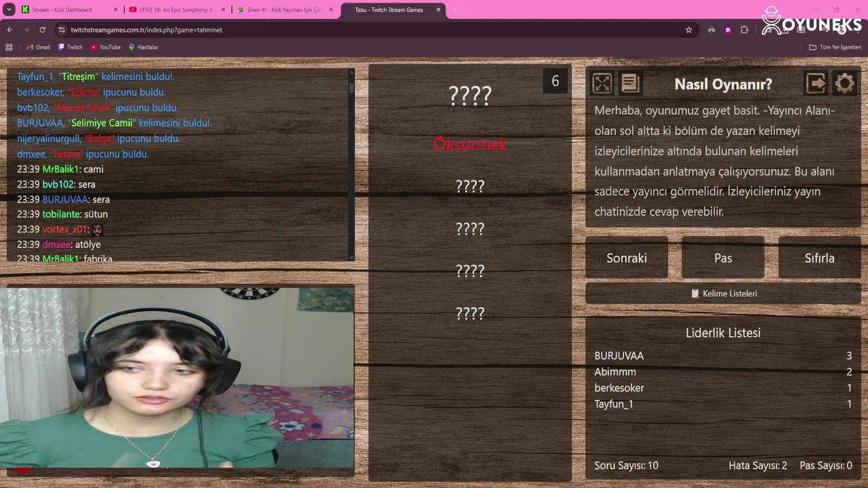The height and width of the screenshot is (488, 868).
Task: Open the word list notes icon
Action: (630, 83)
